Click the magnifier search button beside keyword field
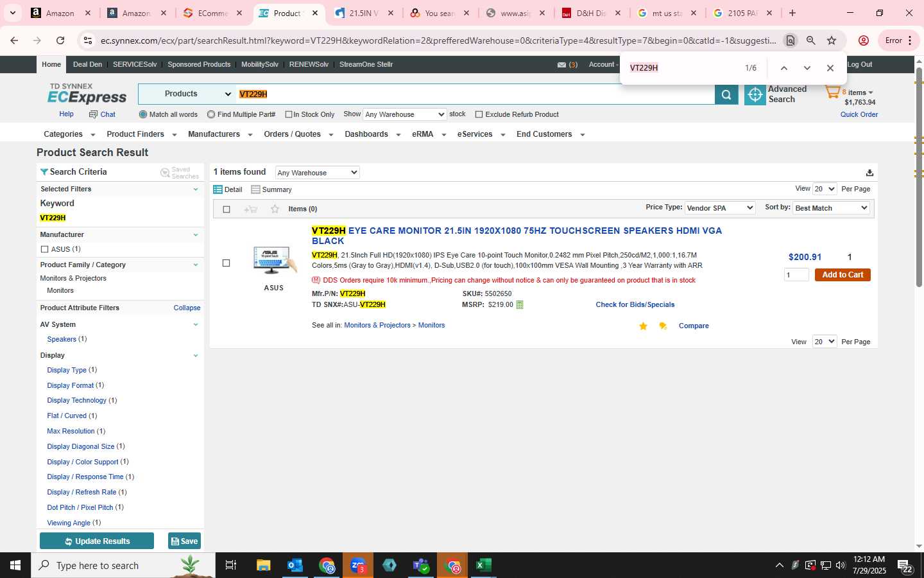The image size is (924, 578). (726, 94)
